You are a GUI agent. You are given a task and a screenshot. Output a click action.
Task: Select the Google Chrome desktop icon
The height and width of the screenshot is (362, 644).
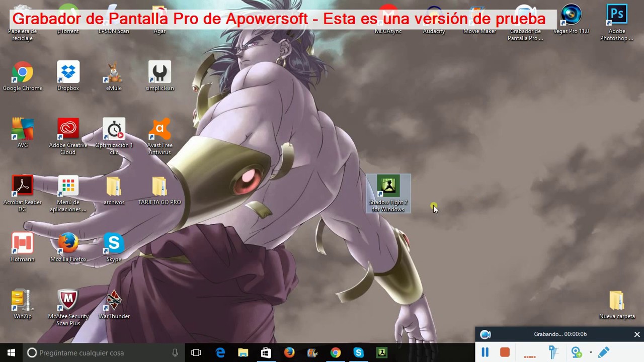point(23,77)
